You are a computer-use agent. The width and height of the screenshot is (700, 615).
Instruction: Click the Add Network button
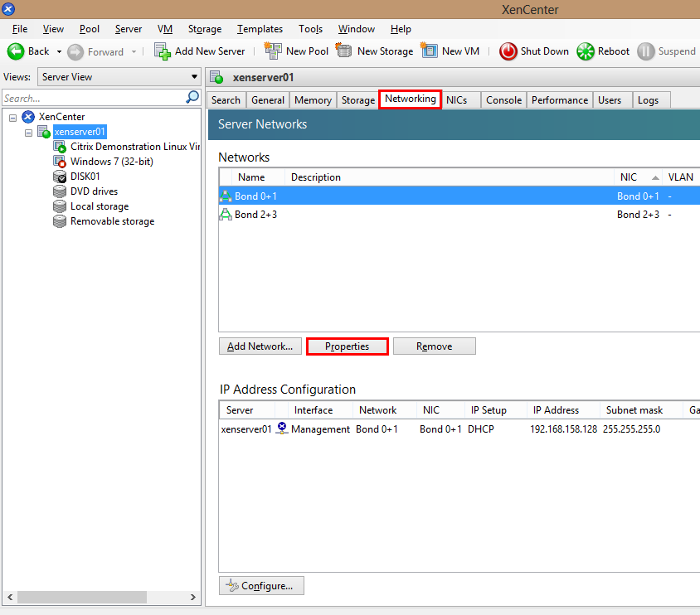click(x=260, y=346)
